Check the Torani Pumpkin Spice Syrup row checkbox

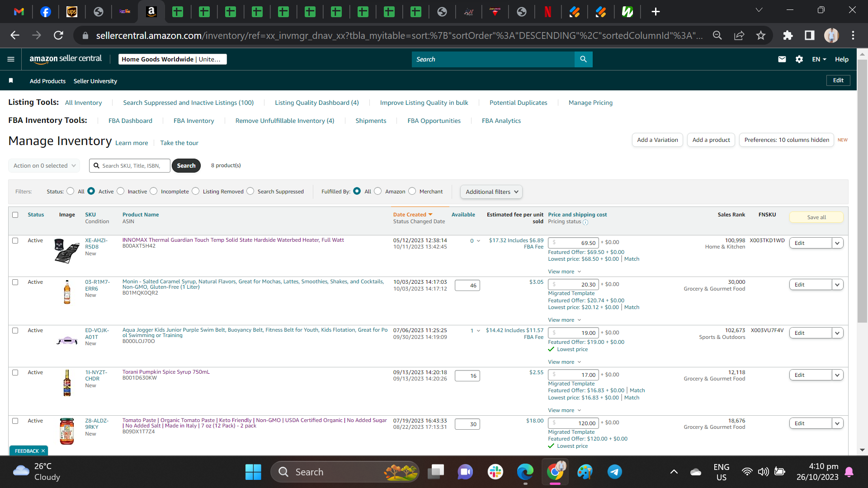(x=15, y=373)
